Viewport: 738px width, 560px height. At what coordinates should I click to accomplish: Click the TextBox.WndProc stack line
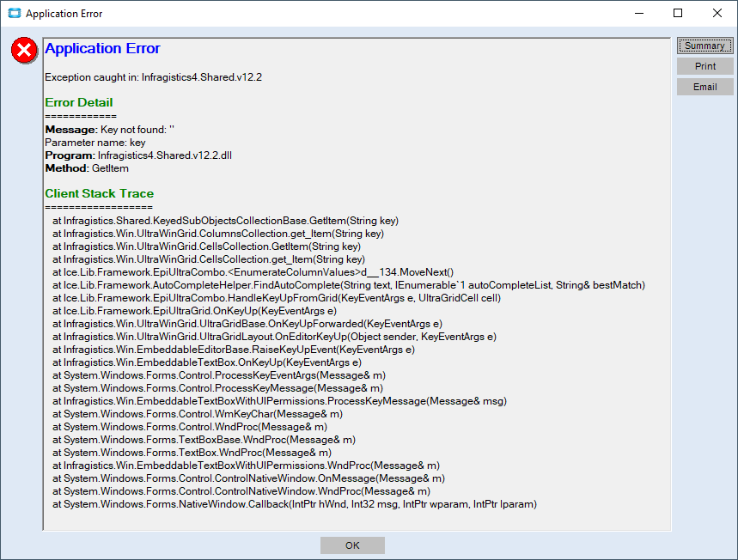pyautogui.click(x=192, y=453)
